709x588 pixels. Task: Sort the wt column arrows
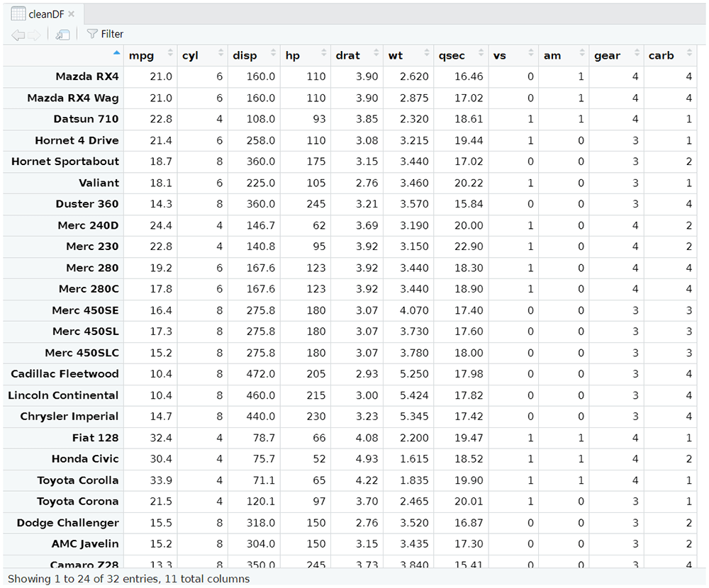pyautogui.click(x=427, y=53)
